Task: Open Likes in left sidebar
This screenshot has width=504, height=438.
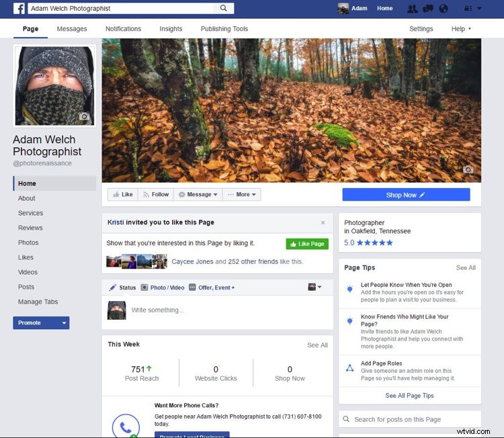Action: point(26,257)
